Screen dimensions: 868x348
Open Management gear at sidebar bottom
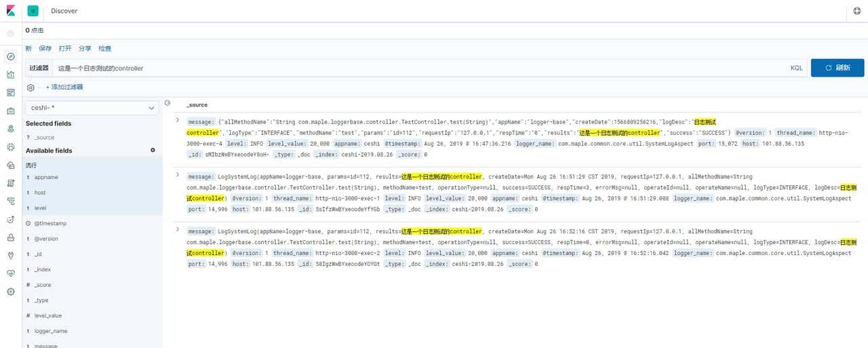pyautogui.click(x=10, y=292)
